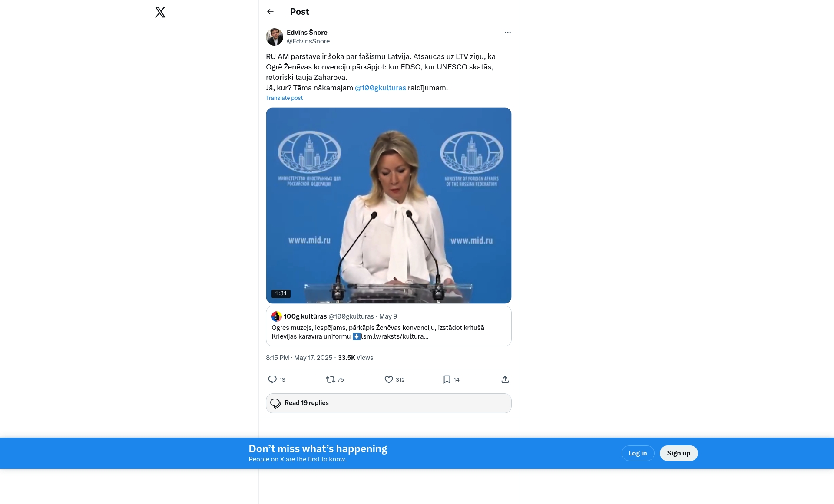Click the Translate post link
The height and width of the screenshot is (504, 834).
point(284,98)
